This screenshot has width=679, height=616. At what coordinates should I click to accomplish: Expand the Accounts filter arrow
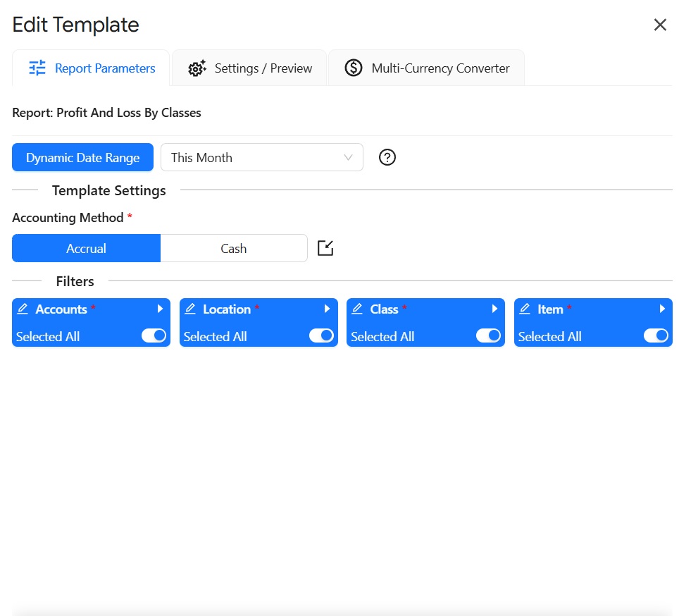coord(160,309)
